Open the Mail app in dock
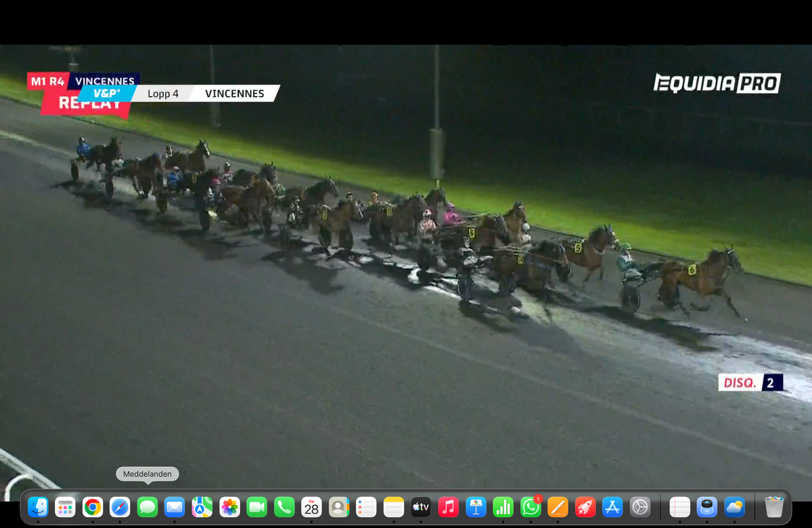Screen dimensions: 812x528 tap(175, 506)
